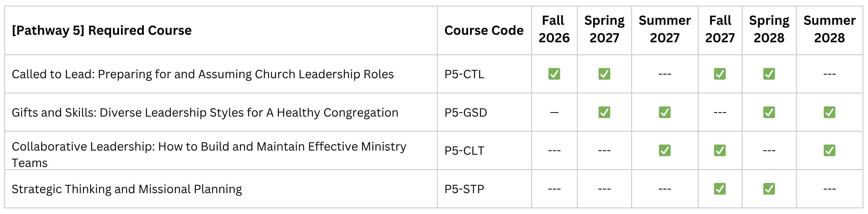Screen dimensions: 868x214
Task: Select the Fall 2026 column header
Action: [554, 29]
